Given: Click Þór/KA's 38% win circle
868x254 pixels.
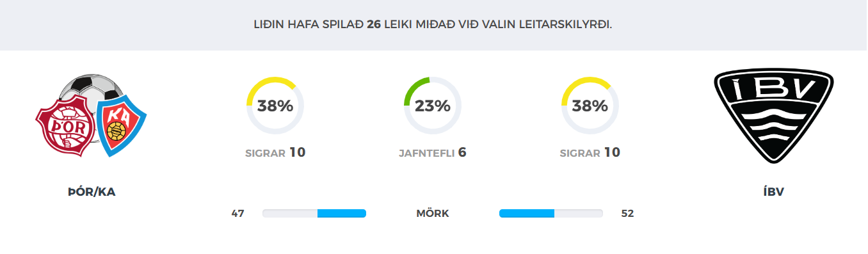Looking at the screenshot, I should tap(275, 106).
